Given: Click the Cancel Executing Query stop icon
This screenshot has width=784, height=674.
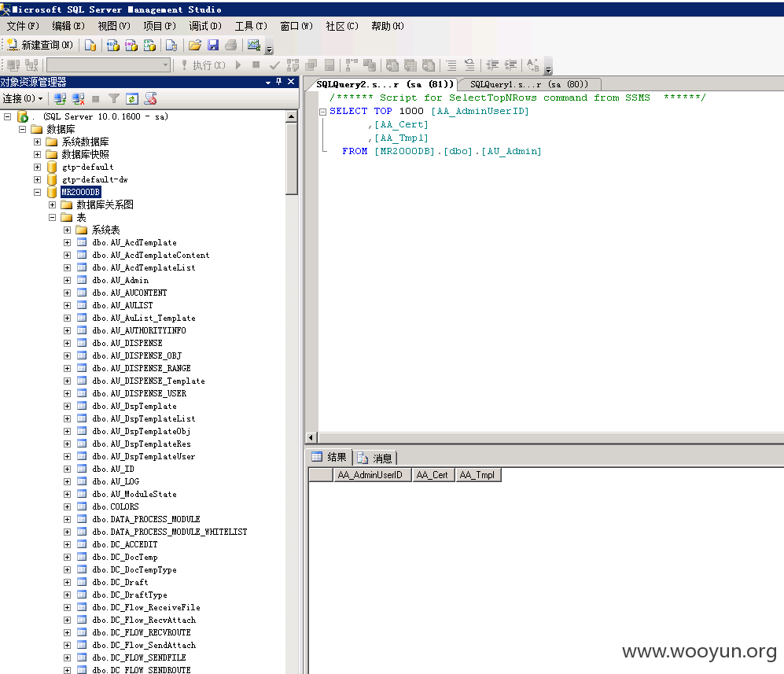Looking at the screenshot, I should pyautogui.click(x=256, y=65).
